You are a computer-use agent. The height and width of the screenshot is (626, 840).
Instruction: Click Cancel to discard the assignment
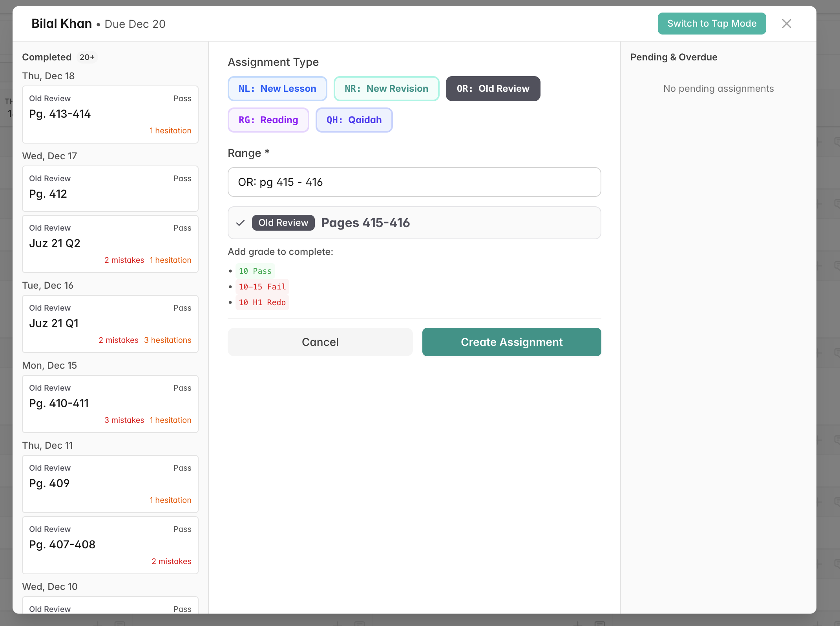[x=320, y=342]
